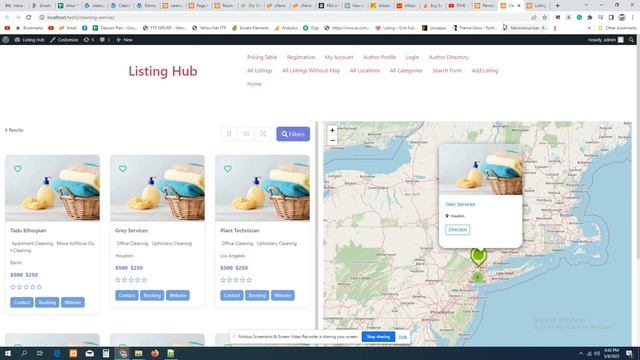Open All Categories menu item
640x360 pixels.
(x=406, y=71)
